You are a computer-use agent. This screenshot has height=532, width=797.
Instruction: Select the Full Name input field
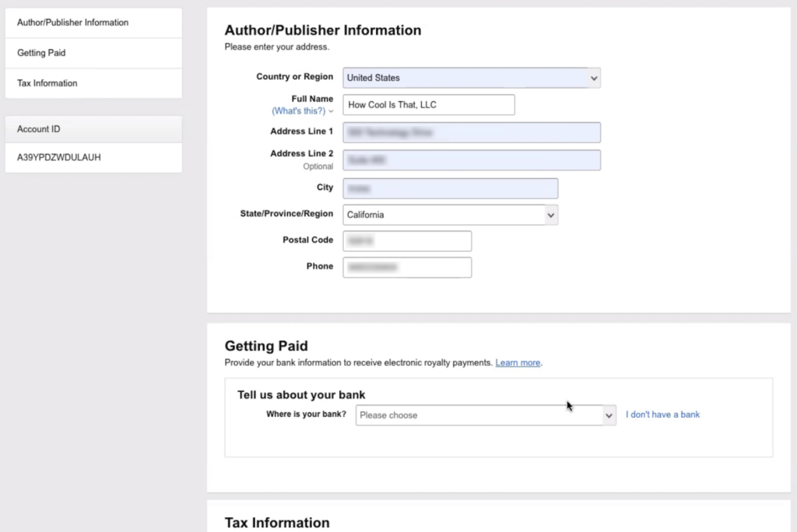(x=428, y=104)
